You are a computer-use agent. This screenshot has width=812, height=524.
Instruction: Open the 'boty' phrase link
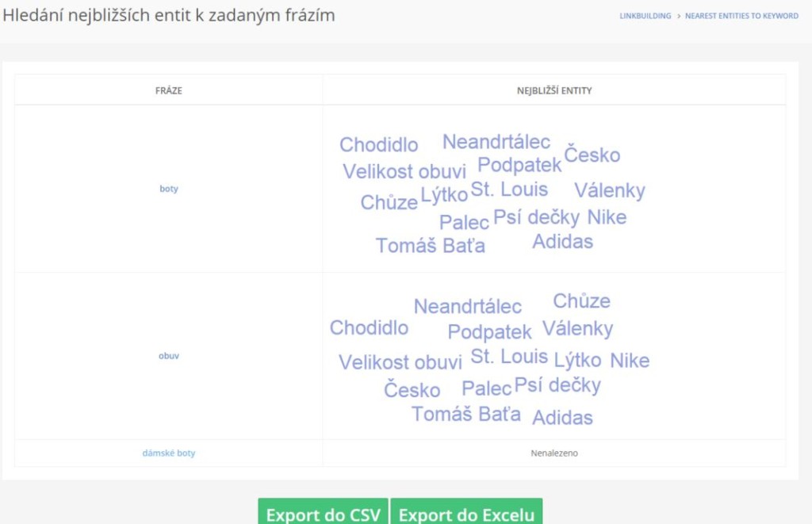tap(169, 189)
